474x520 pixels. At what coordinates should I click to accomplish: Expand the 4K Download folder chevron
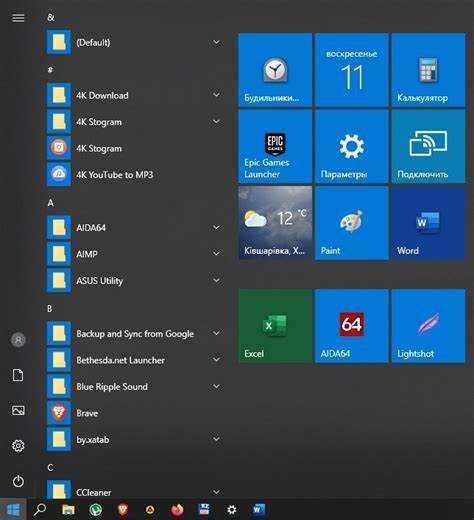coord(216,95)
